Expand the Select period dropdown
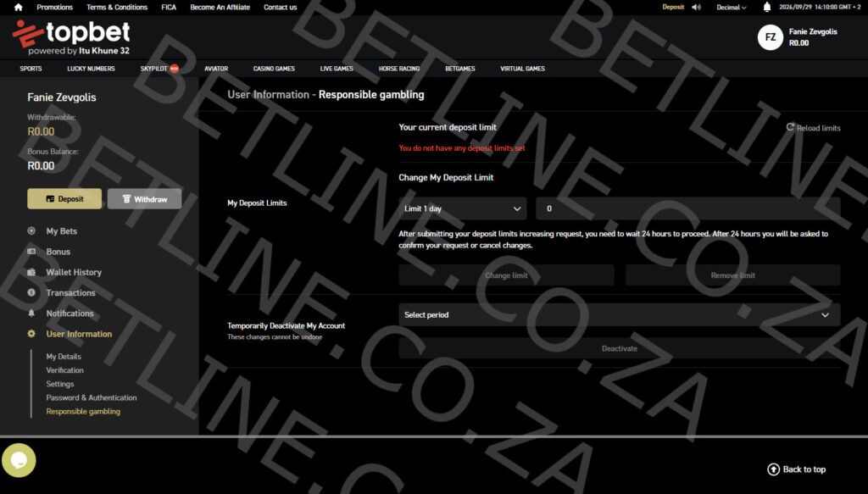868x494 pixels. 620,314
